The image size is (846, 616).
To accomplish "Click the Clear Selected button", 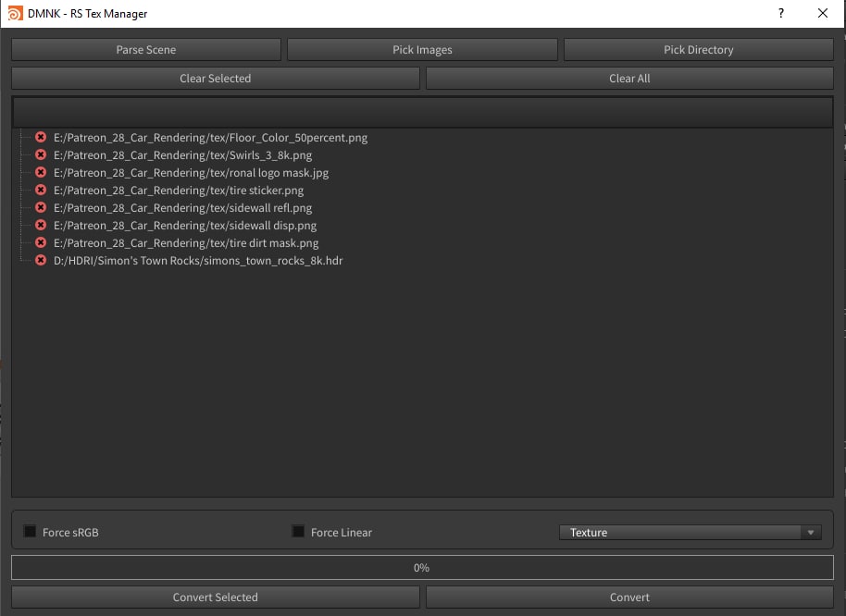I will tap(216, 78).
